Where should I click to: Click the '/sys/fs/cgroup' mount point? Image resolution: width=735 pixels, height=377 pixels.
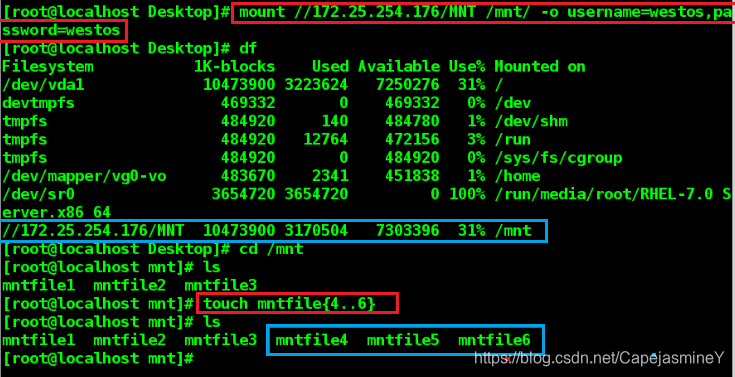click(x=558, y=158)
